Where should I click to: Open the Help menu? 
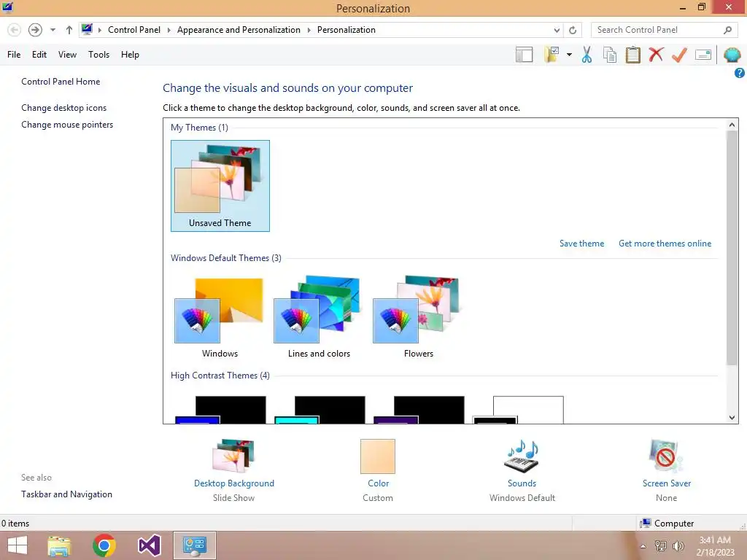tap(130, 55)
